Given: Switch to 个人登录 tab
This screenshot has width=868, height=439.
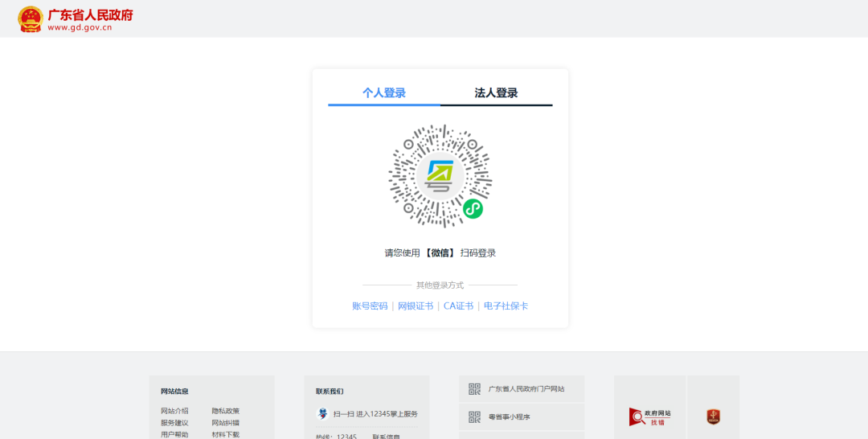Looking at the screenshot, I should [384, 93].
